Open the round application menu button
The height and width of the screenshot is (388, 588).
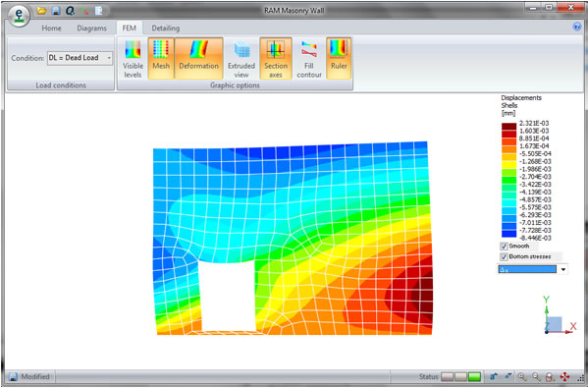tap(19, 16)
